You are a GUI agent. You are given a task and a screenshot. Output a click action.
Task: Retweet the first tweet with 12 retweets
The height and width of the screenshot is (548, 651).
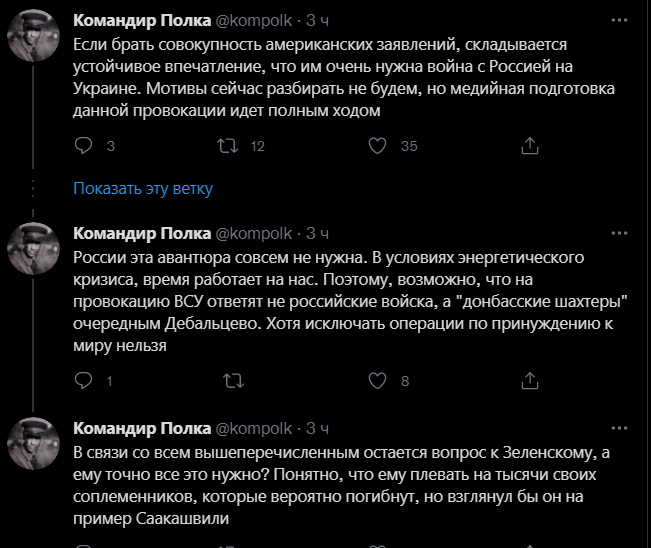pyautogui.click(x=228, y=146)
